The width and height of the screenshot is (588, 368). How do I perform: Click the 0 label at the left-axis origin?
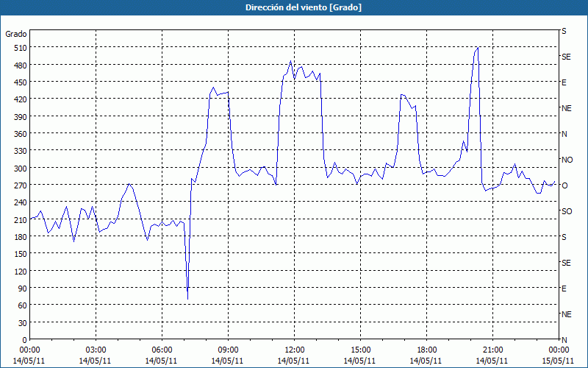click(25, 340)
